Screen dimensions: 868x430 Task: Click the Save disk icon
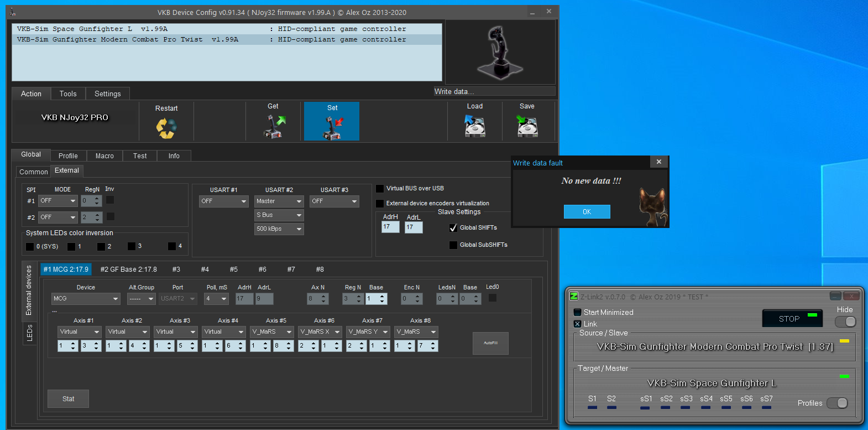527,126
